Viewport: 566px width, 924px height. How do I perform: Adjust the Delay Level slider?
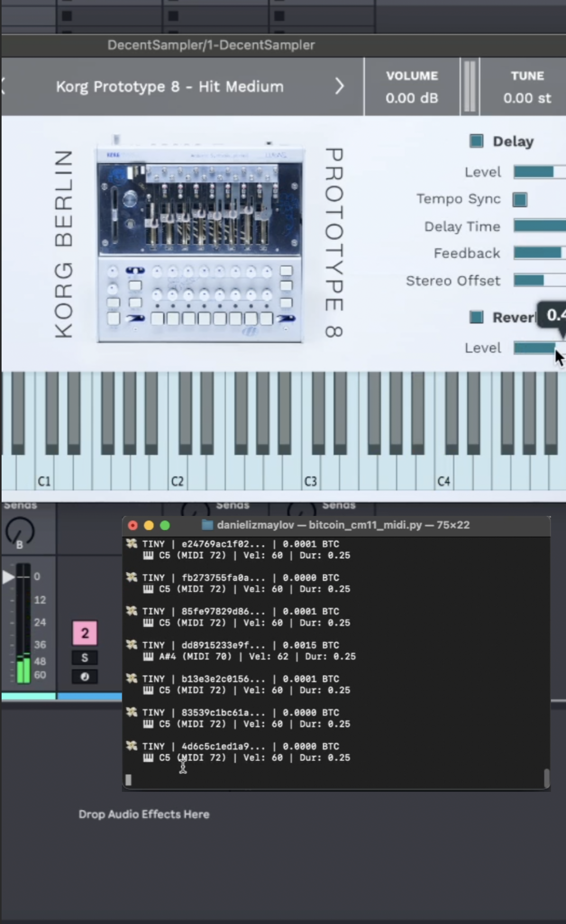click(540, 172)
